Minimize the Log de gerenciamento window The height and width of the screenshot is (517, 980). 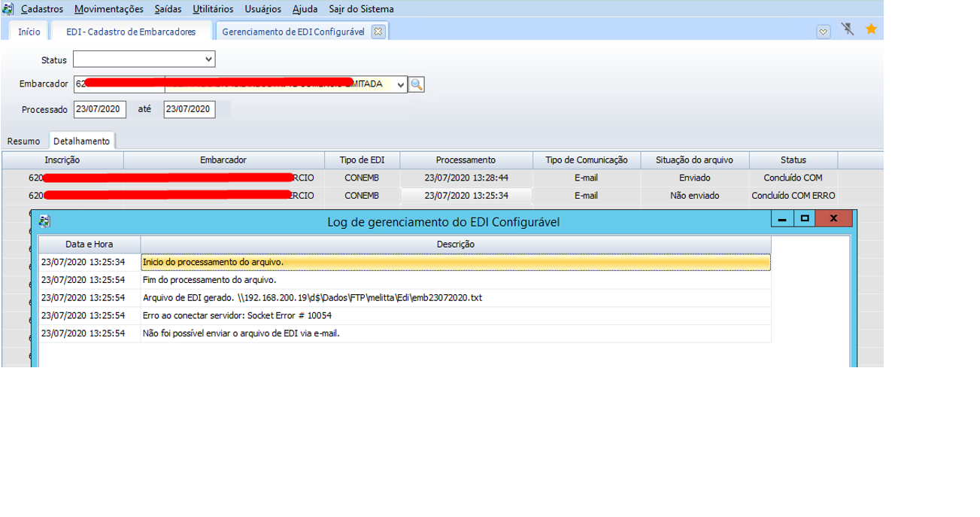782,218
